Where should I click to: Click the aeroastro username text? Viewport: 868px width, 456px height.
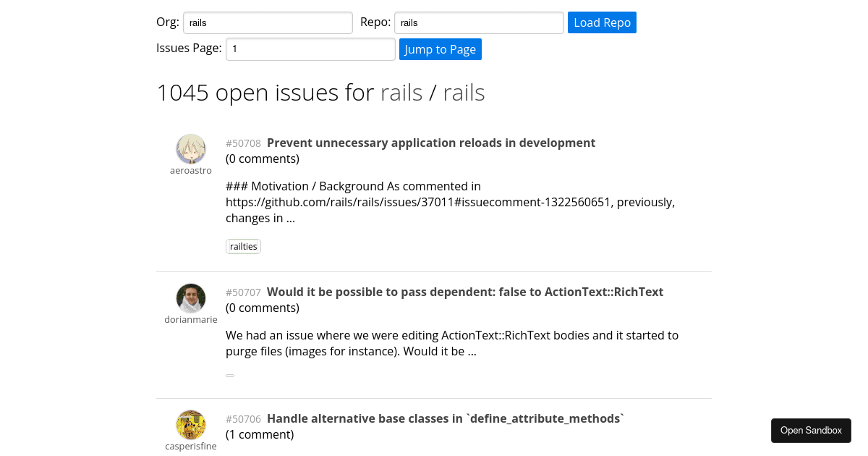(191, 170)
